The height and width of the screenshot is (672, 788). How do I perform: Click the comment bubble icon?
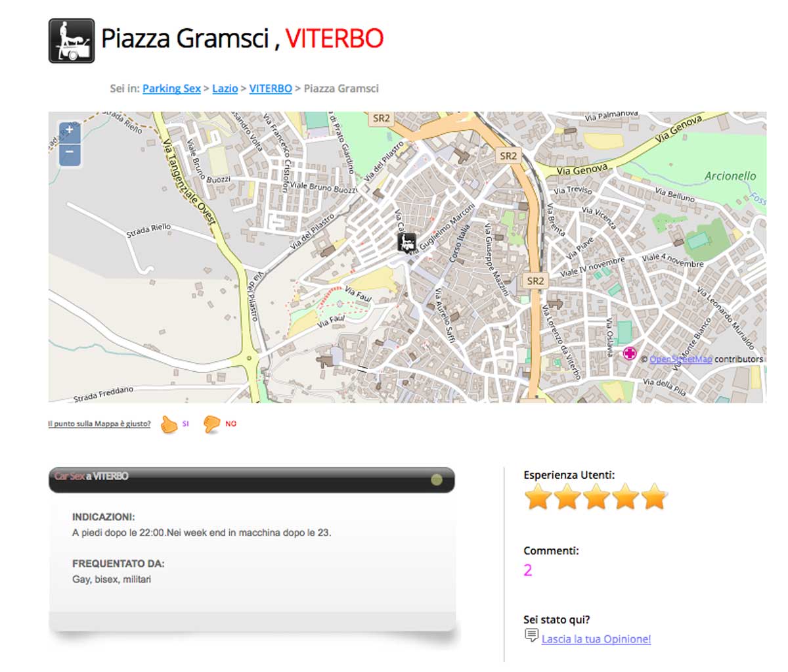(531, 635)
